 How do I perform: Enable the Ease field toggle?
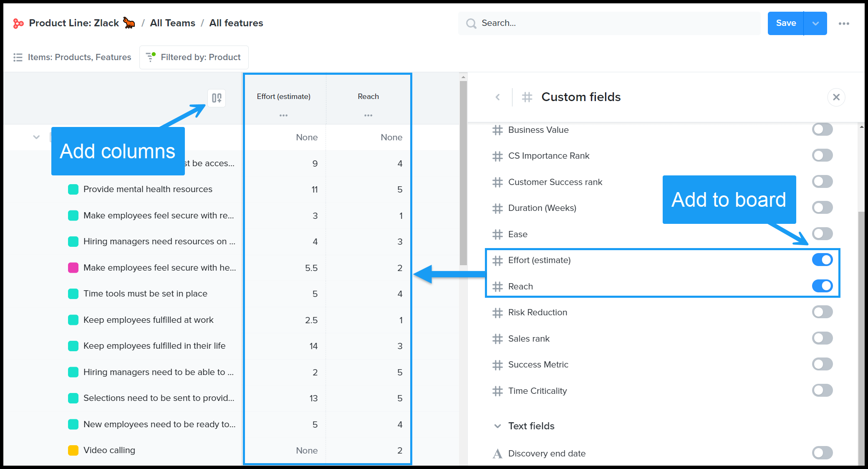(822, 234)
